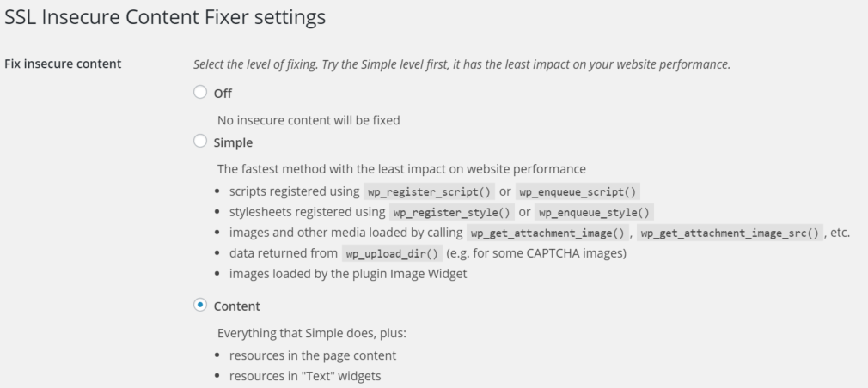
Task: Select the Content radio button
Action: pyautogui.click(x=200, y=305)
